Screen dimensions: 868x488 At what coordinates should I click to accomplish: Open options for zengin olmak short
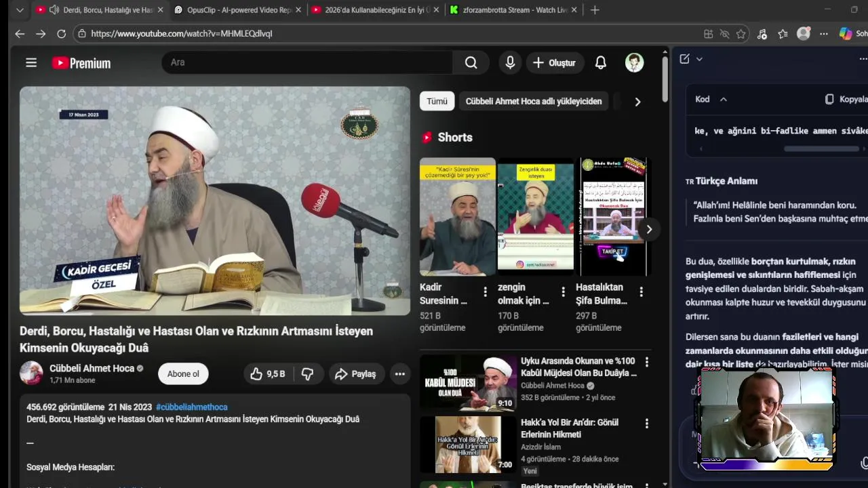(563, 292)
